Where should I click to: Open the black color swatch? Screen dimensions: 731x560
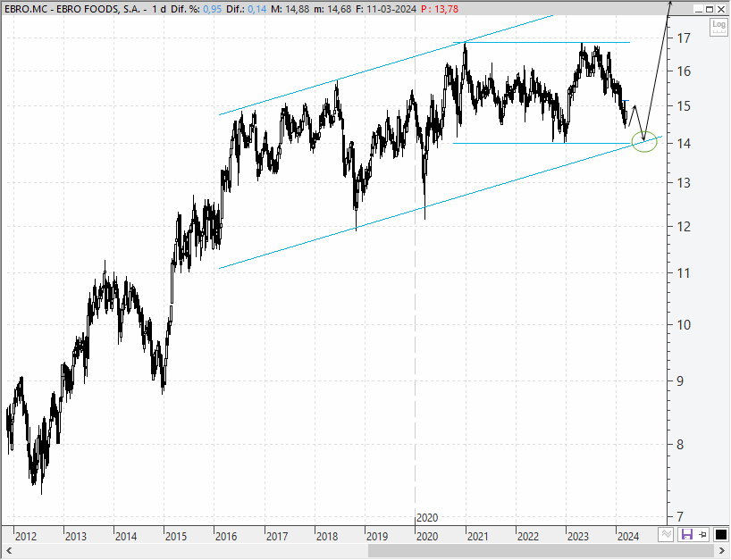[721, 534]
